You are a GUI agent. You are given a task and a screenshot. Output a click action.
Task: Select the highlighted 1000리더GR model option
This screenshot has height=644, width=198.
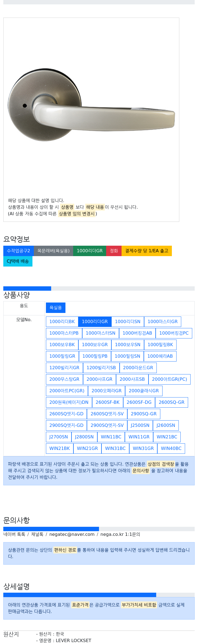pyautogui.click(x=95, y=322)
